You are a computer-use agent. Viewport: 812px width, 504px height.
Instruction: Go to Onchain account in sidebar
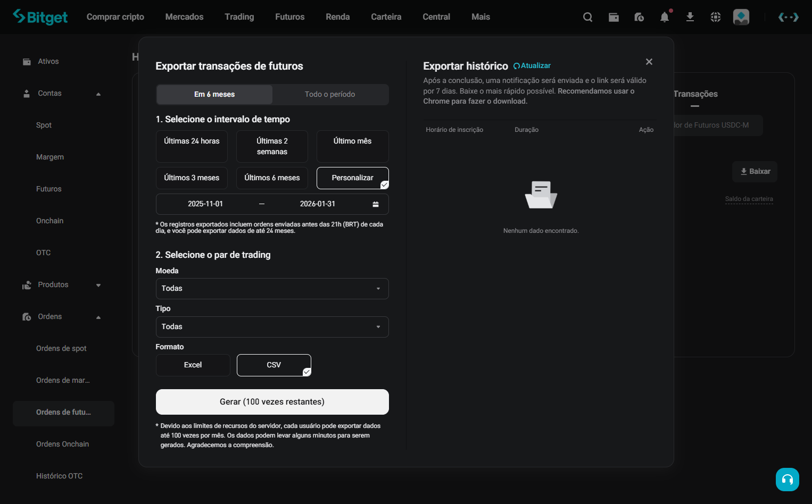[49, 221]
